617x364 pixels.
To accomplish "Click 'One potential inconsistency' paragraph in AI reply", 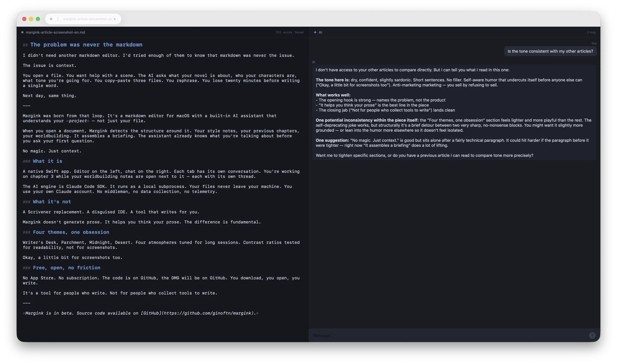I will coord(453,125).
